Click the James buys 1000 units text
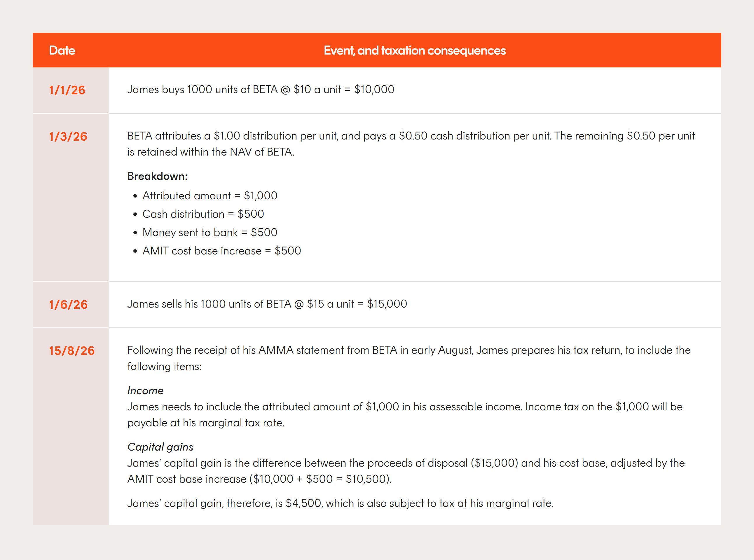The height and width of the screenshot is (560, 754). click(261, 90)
